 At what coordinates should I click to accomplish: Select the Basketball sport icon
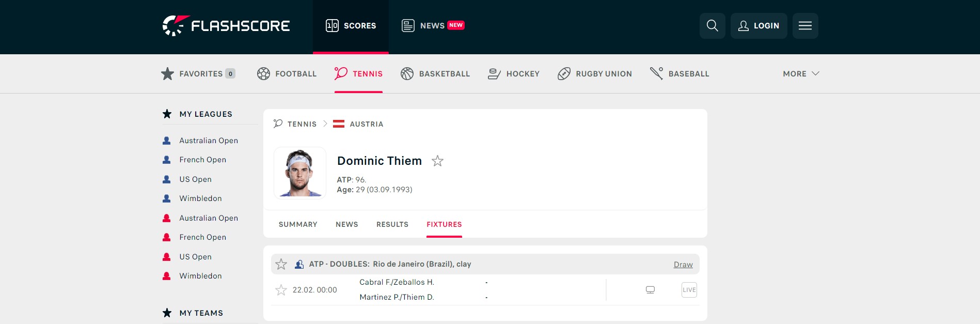407,74
